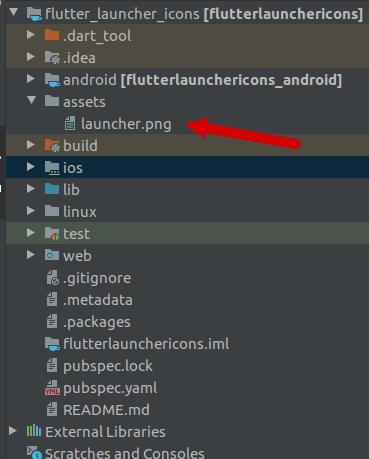Click the web folder icon
The image size is (369, 459).
click(52, 255)
